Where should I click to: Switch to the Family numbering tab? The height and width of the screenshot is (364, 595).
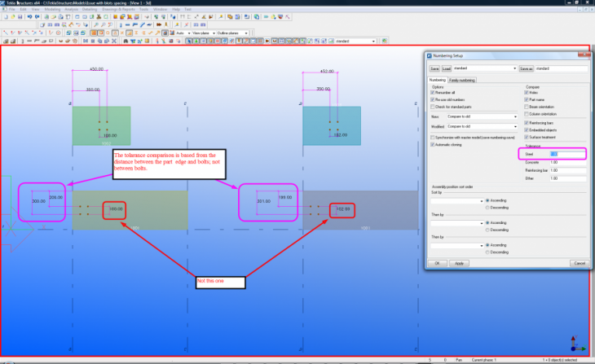click(x=463, y=80)
